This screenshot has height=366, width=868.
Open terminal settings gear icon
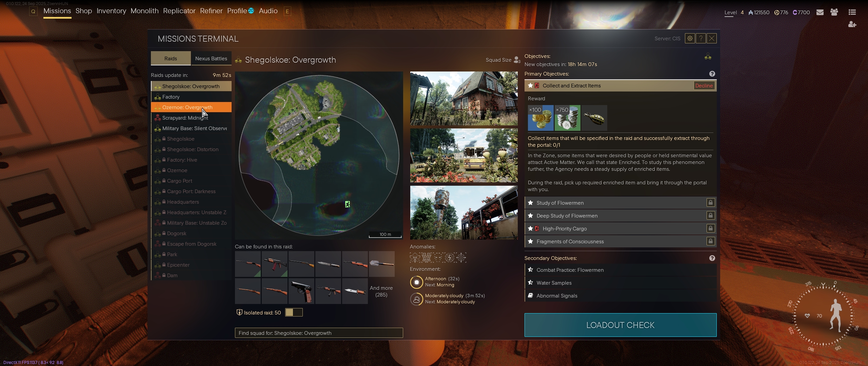pyautogui.click(x=690, y=38)
